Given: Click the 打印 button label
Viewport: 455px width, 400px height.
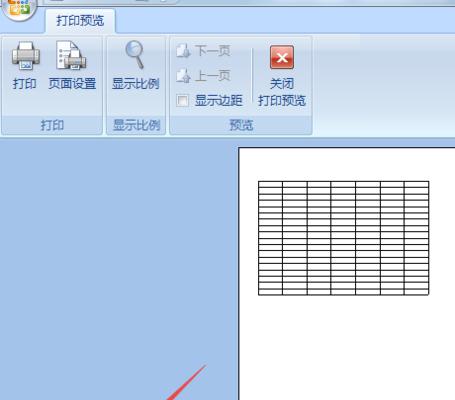Looking at the screenshot, I should pyautogui.click(x=24, y=83).
